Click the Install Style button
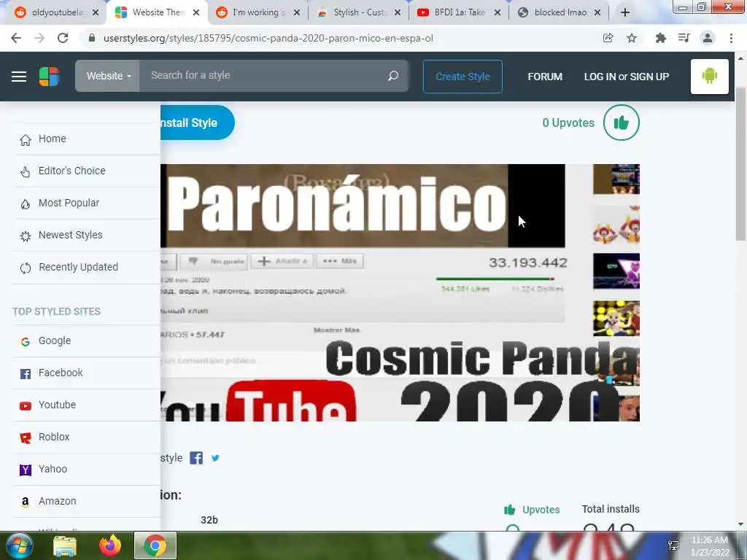 click(197, 122)
